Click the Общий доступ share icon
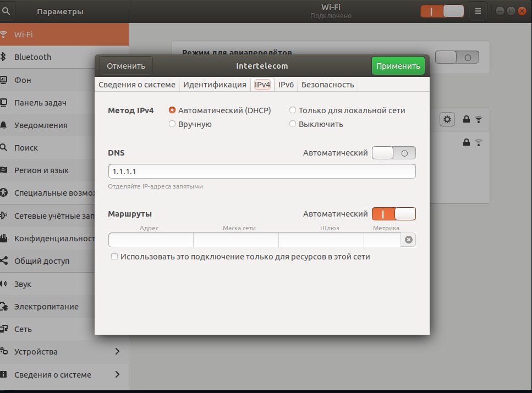 pyautogui.click(x=3, y=261)
